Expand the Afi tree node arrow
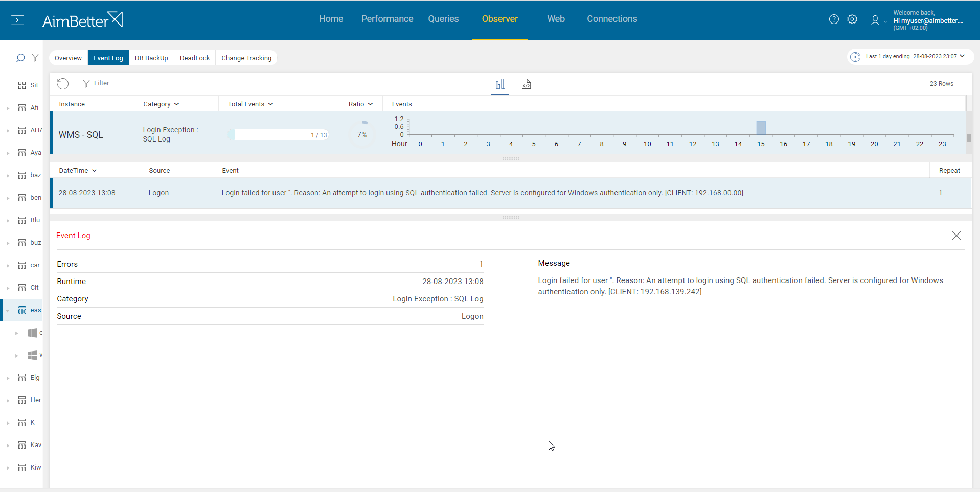The height and width of the screenshot is (492, 980). [x=8, y=108]
